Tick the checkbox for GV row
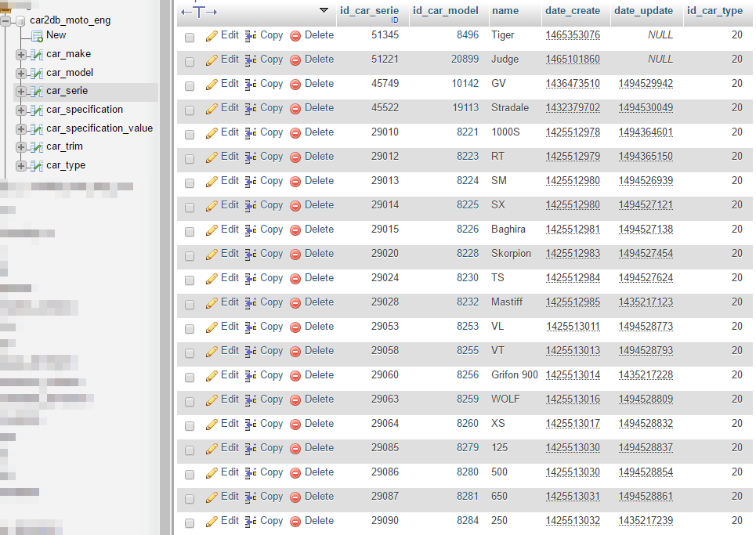Viewport: 756px width, 535px height. [x=190, y=86]
